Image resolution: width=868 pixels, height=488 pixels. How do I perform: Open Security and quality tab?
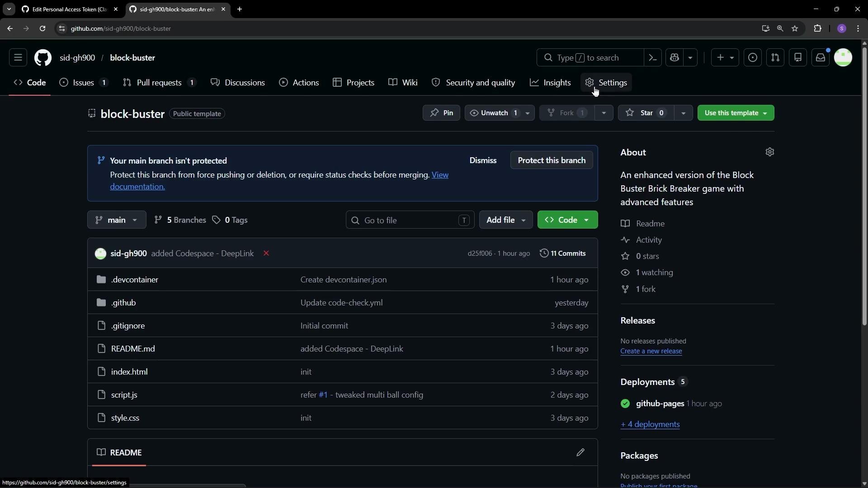tap(473, 83)
